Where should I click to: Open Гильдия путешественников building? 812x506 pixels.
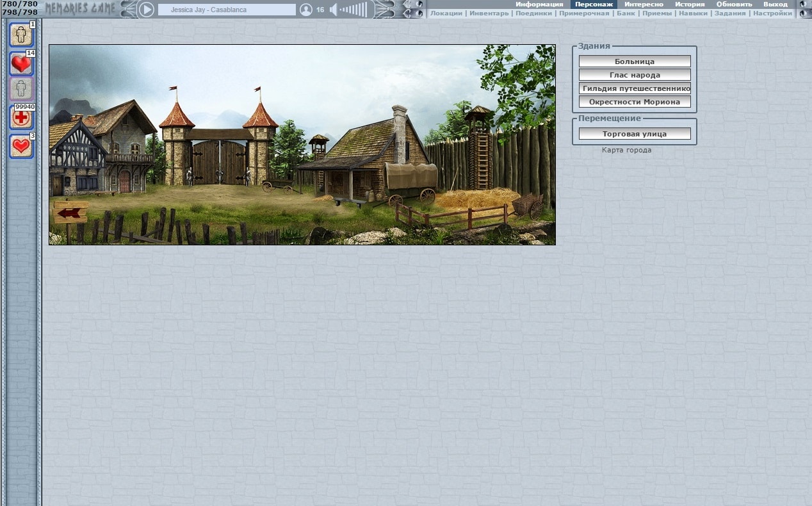click(635, 88)
